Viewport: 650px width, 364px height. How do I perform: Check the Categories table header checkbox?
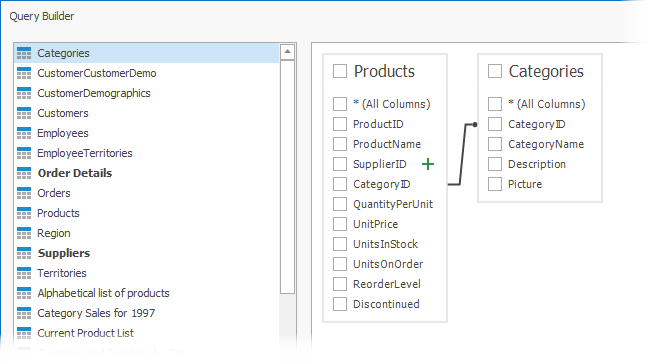495,71
